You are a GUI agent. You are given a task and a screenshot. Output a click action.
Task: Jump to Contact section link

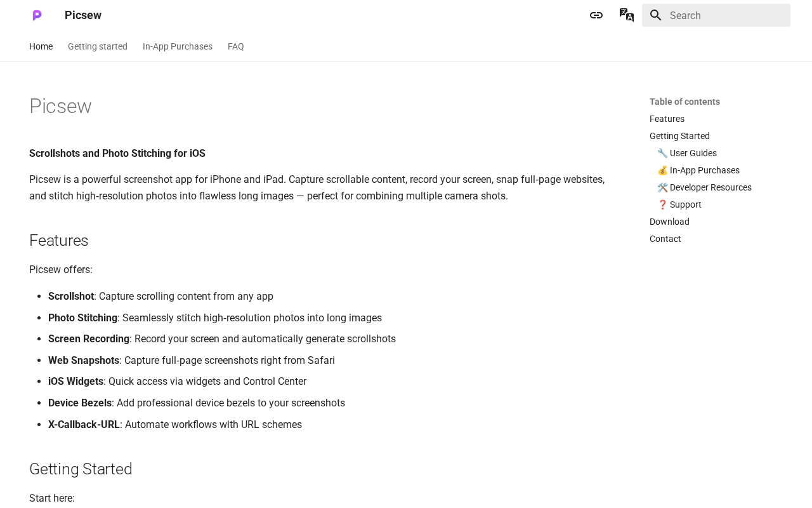pos(665,239)
